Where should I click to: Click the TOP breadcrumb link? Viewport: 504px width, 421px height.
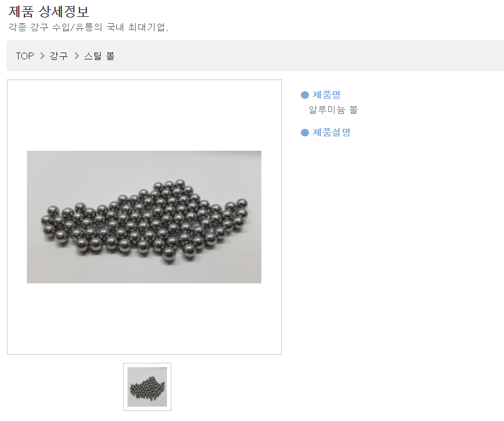(x=25, y=56)
